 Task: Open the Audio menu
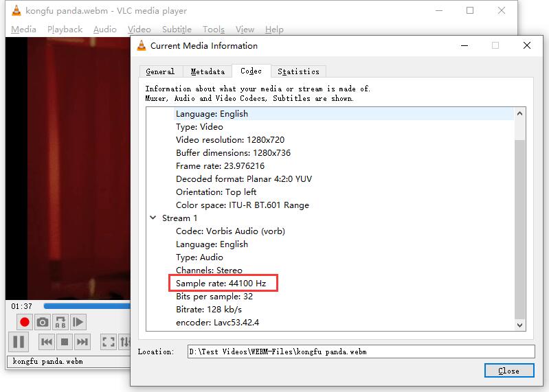click(x=104, y=30)
